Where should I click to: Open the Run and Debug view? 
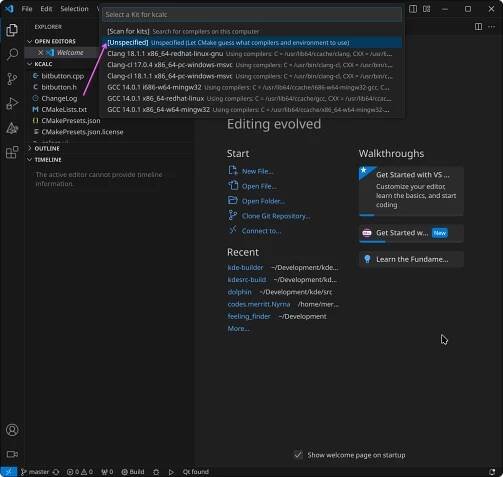click(x=12, y=104)
